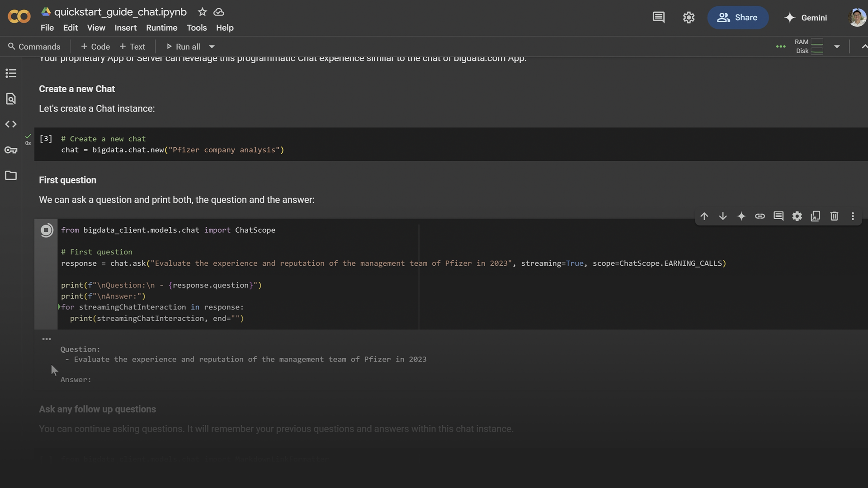
Task: Expand the runtime connection options dropdown
Action: (x=837, y=47)
